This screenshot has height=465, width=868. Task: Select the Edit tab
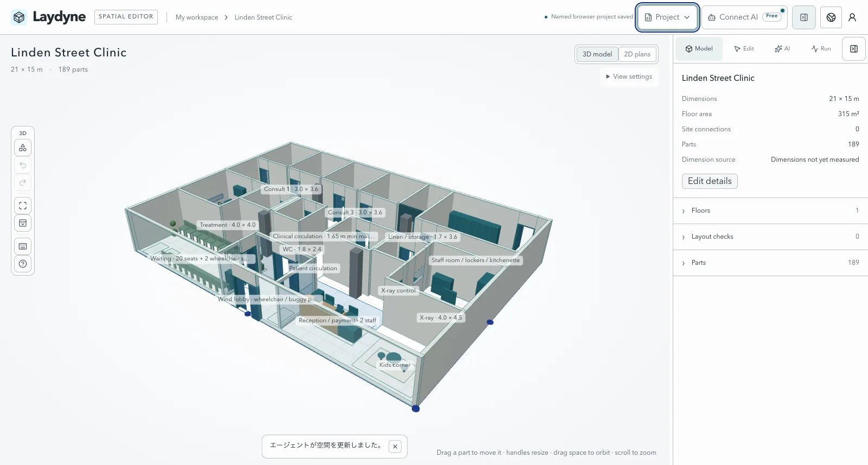(x=744, y=49)
